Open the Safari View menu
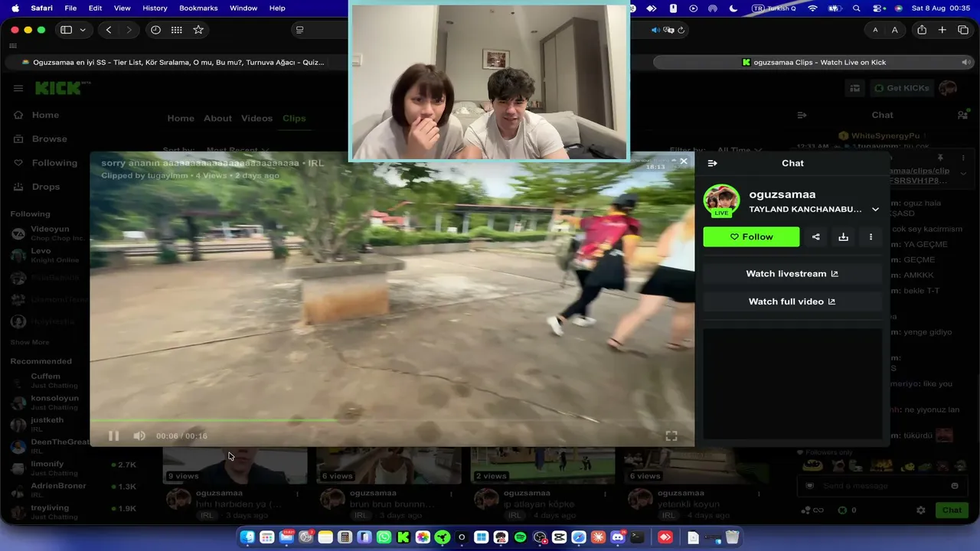980x551 pixels. [x=122, y=8]
